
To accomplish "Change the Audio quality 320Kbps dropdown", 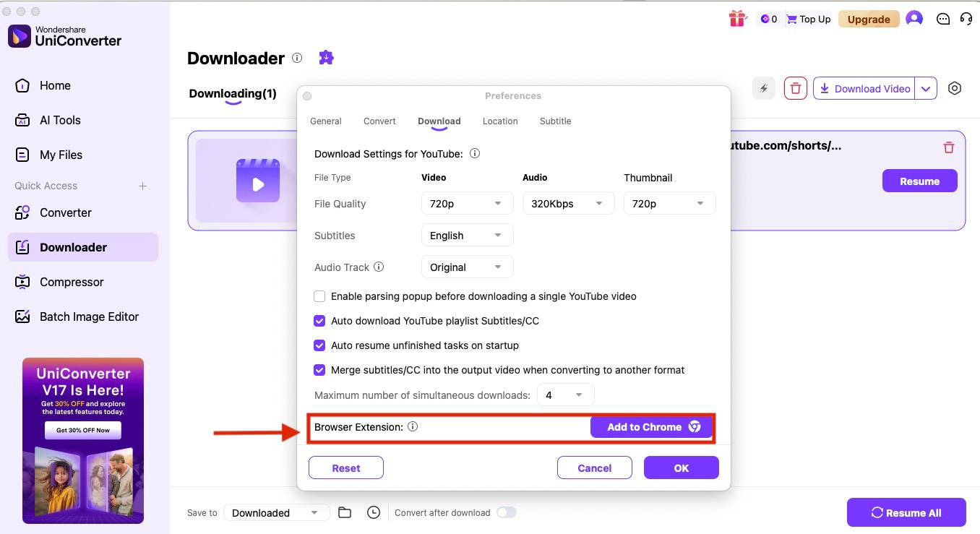I will (568, 203).
